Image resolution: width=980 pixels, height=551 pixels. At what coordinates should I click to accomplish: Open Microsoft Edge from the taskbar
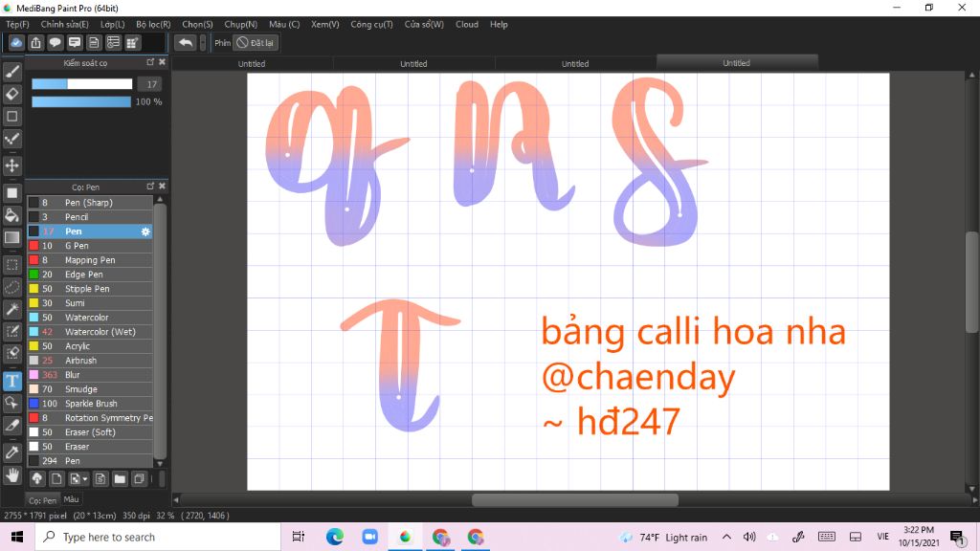point(334,538)
